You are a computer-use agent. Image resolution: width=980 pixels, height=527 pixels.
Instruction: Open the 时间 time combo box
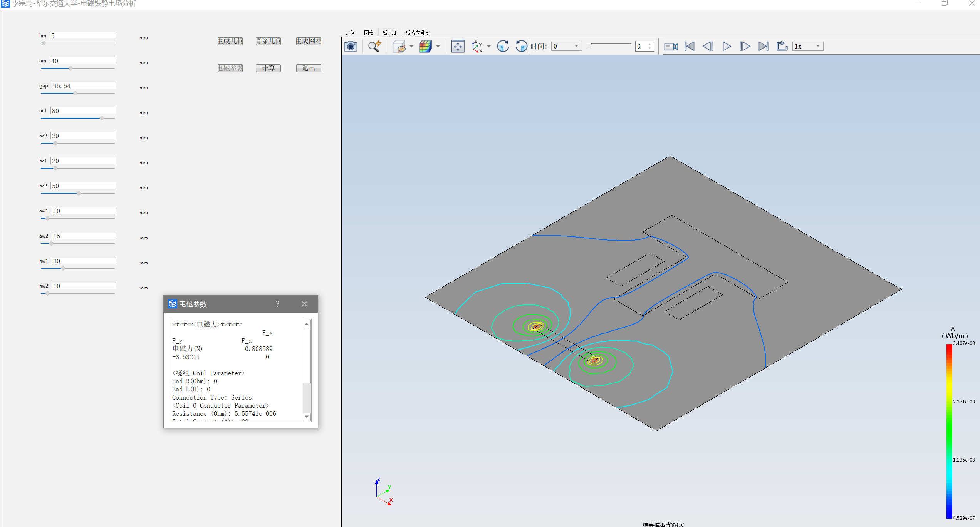click(566, 46)
